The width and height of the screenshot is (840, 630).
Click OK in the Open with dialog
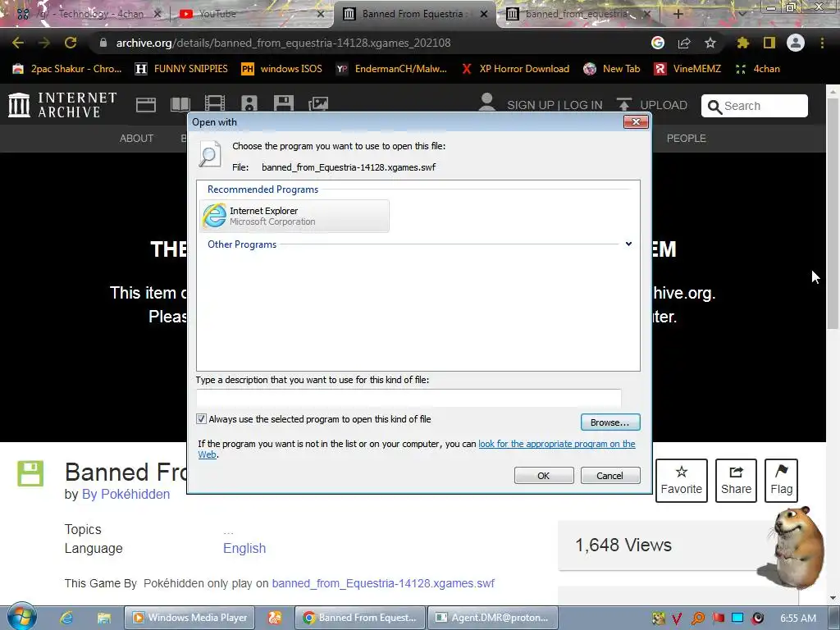coord(544,475)
